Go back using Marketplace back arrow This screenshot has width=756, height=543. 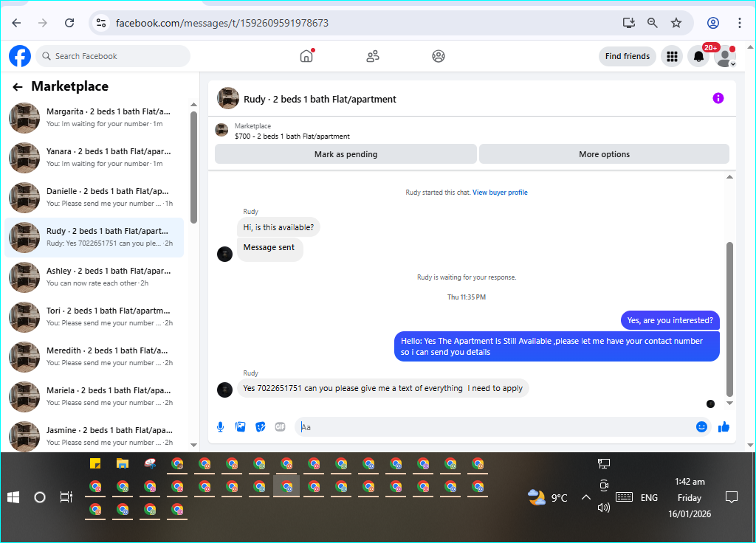(x=18, y=87)
